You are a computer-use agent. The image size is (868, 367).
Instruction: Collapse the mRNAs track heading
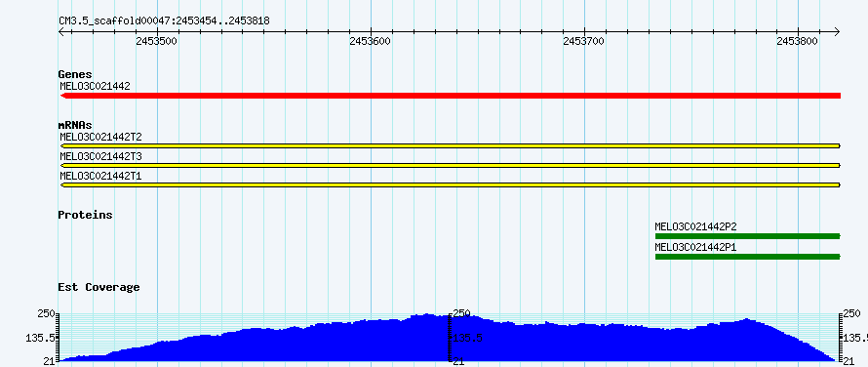(x=75, y=125)
